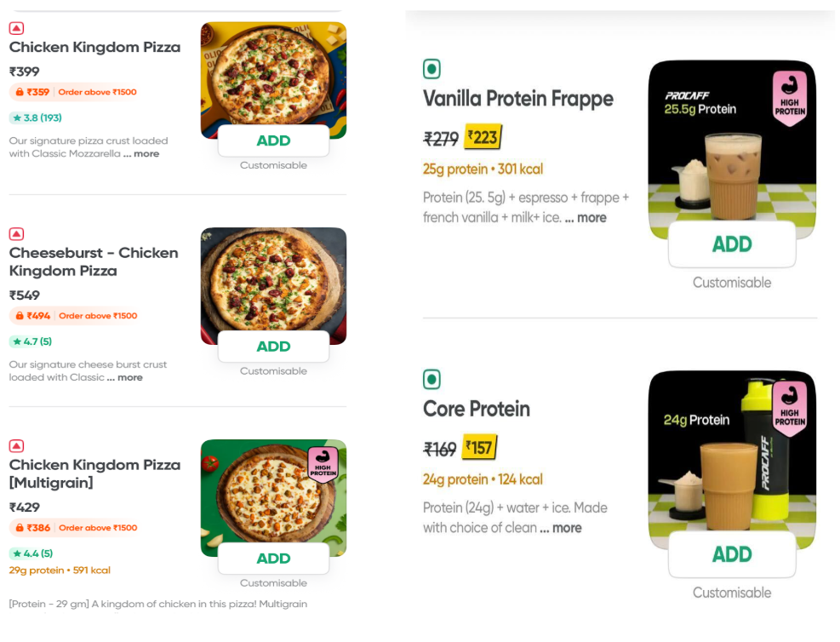840x642 pixels.
Task: Expand Chicken Kingdom Pizza description with more
Action: (x=141, y=154)
